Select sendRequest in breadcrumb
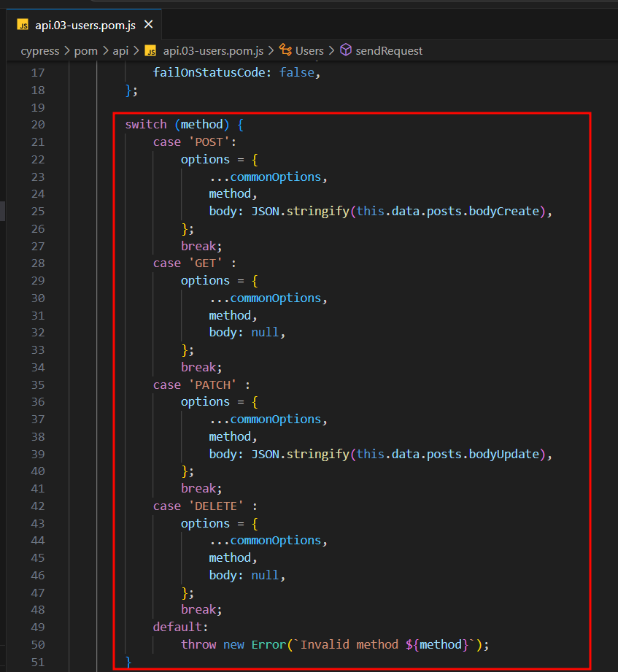The width and height of the screenshot is (618, 672). coord(389,51)
